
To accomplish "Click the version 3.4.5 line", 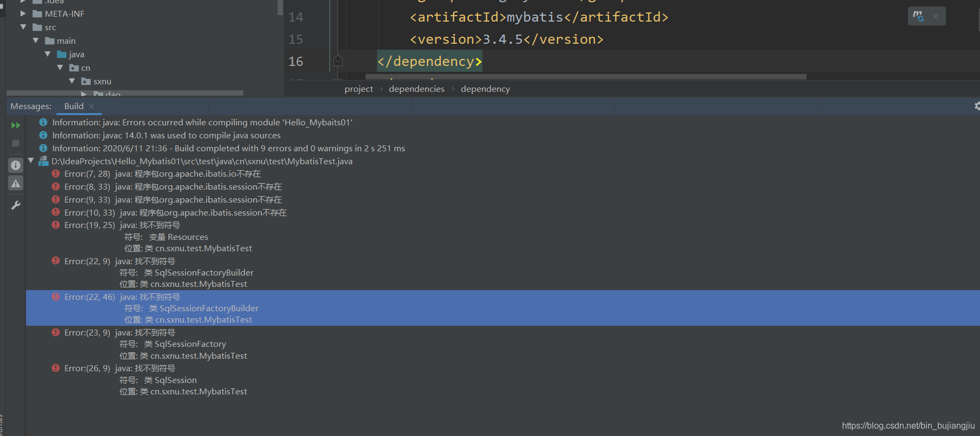I will point(506,39).
